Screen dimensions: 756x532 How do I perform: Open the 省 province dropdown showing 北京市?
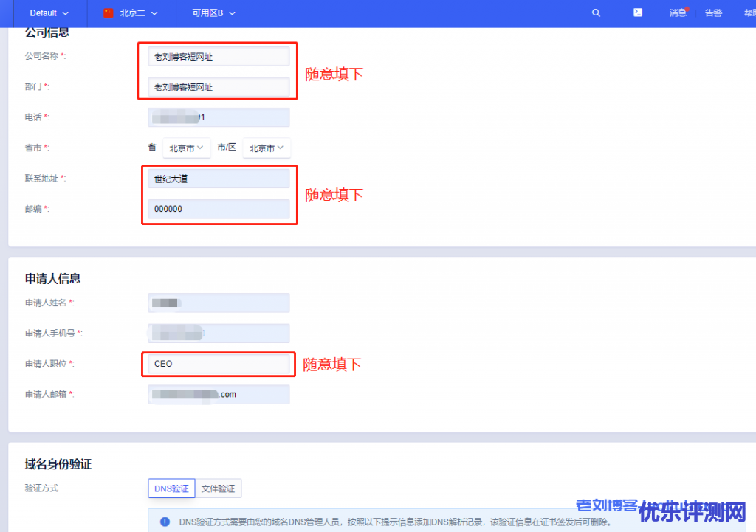(x=186, y=148)
